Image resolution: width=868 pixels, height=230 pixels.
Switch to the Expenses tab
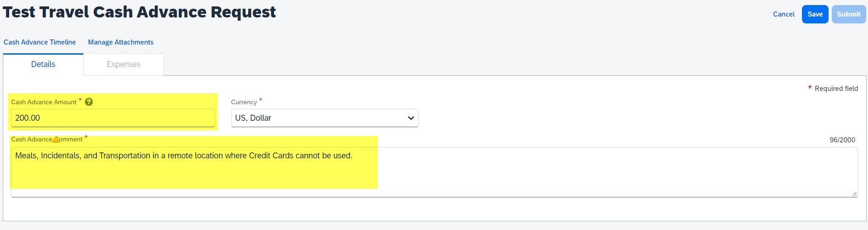click(124, 64)
